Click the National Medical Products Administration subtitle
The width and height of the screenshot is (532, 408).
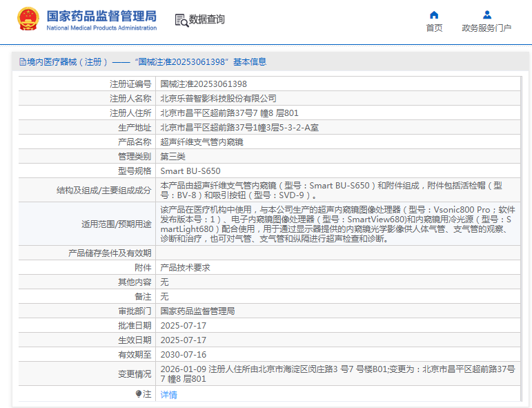(101, 28)
